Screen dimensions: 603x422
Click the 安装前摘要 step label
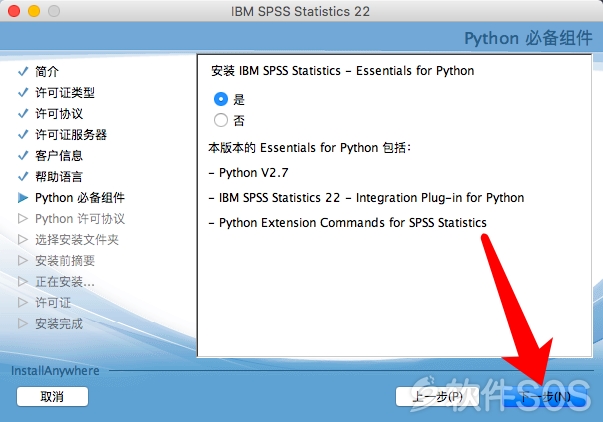pos(65,261)
